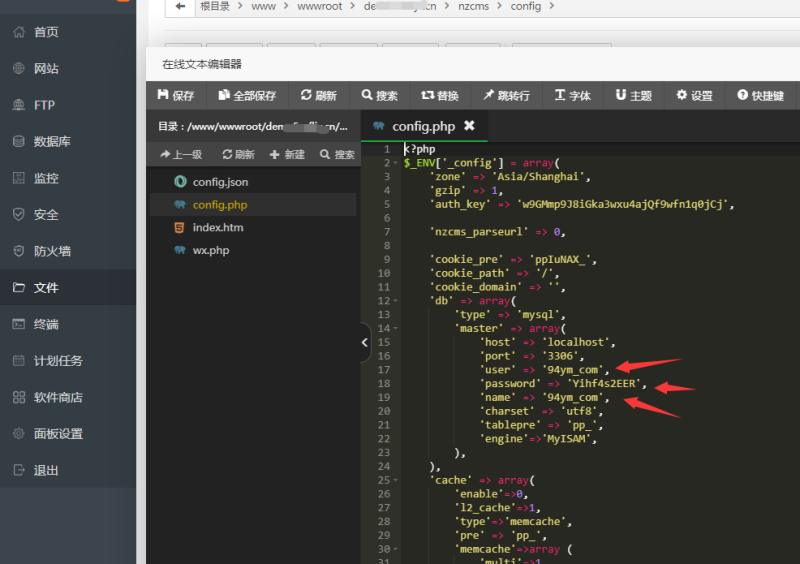Open 数据库 database section
Screen dimensions: 800x564
52,141
